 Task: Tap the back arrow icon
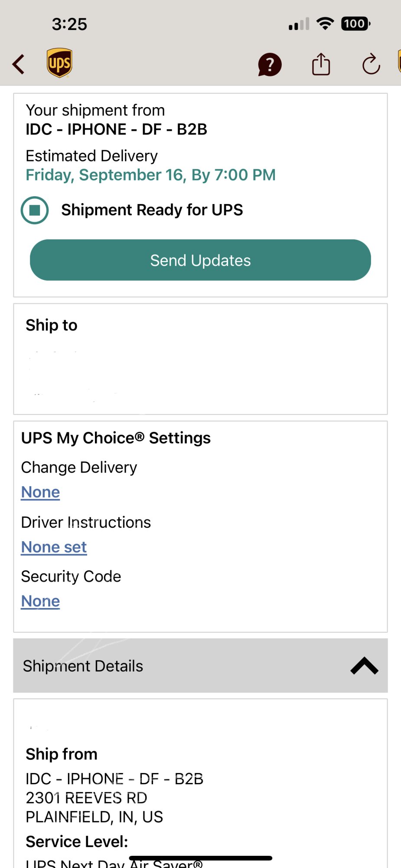pos(19,64)
